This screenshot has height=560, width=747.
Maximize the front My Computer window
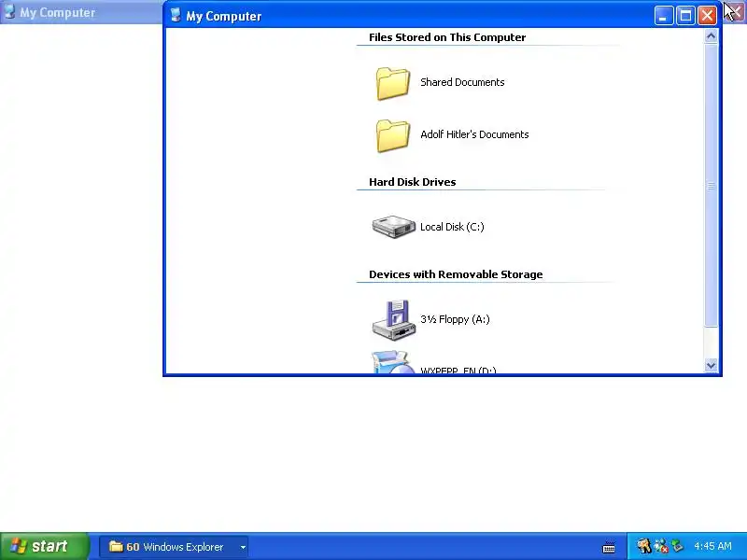685,16
